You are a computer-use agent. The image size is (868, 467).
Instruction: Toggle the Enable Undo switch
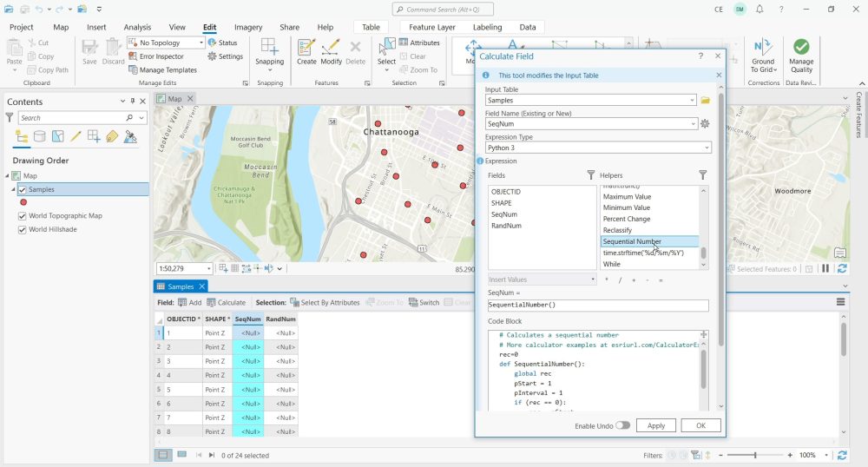[x=622, y=425]
